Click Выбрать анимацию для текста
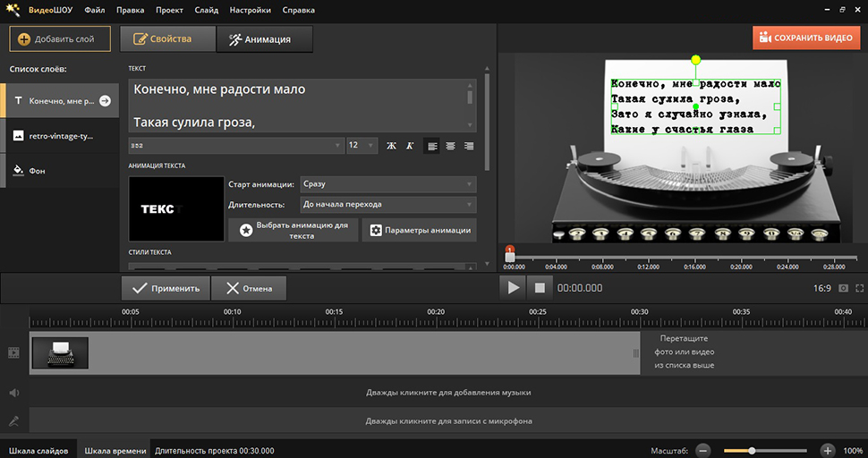This screenshot has height=458, width=868. [x=294, y=230]
